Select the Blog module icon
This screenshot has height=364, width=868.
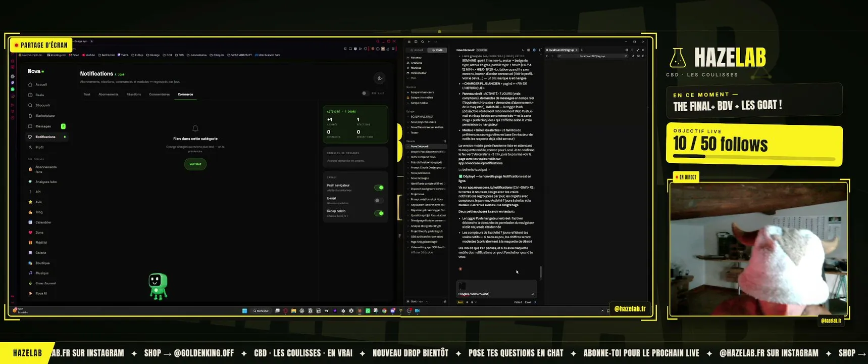click(x=30, y=212)
